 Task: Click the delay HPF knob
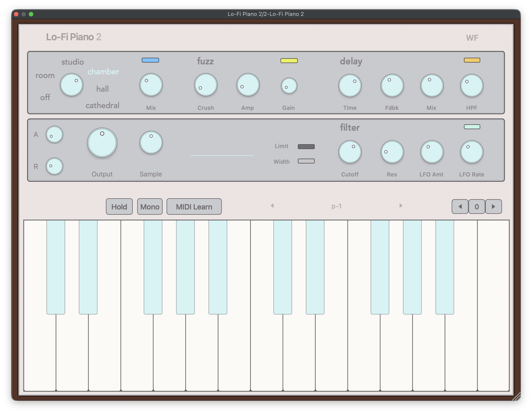(472, 85)
